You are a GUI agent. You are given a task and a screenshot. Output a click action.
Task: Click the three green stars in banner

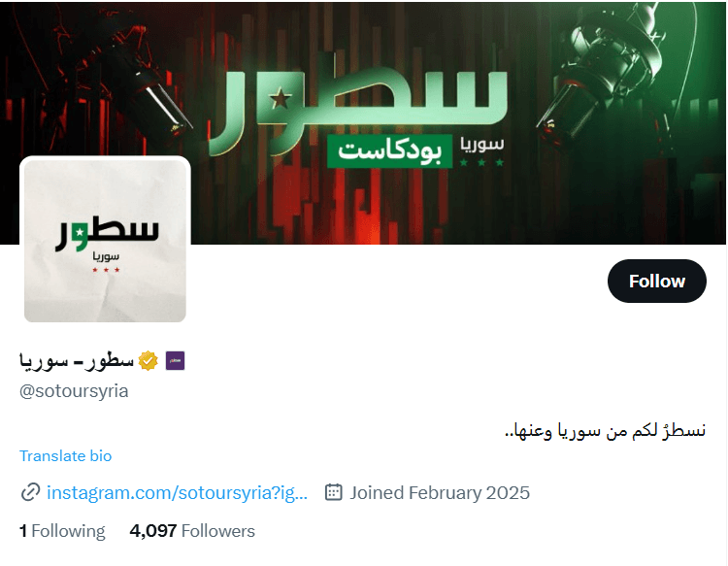click(481, 162)
